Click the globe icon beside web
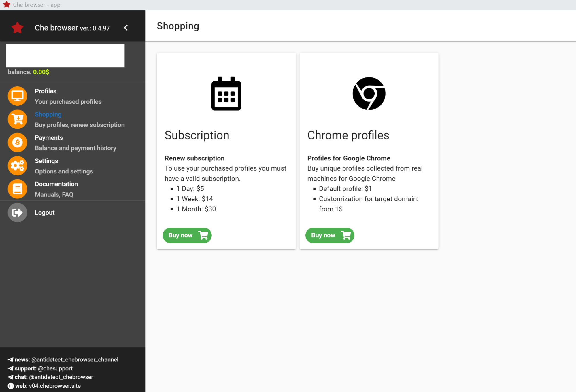Image resolution: width=576 pixels, height=392 pixels. (x=11, y=386)
